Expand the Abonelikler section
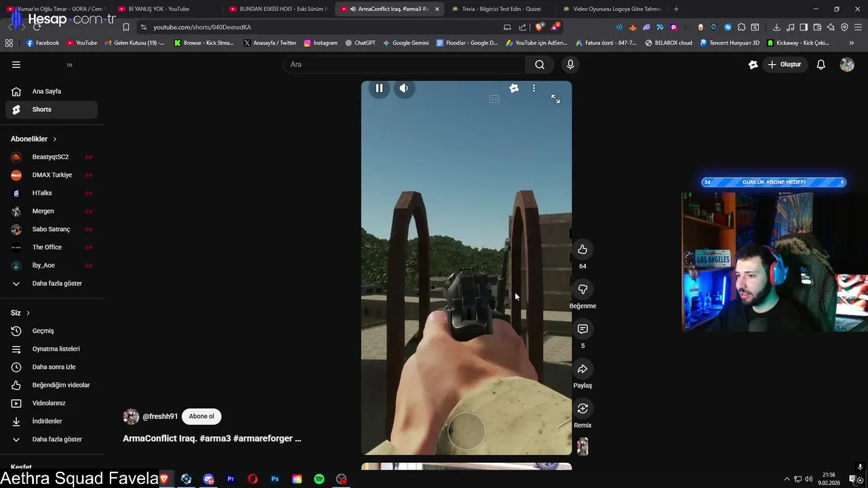Screen dimensions: 868x488 [x=34, y=139]
